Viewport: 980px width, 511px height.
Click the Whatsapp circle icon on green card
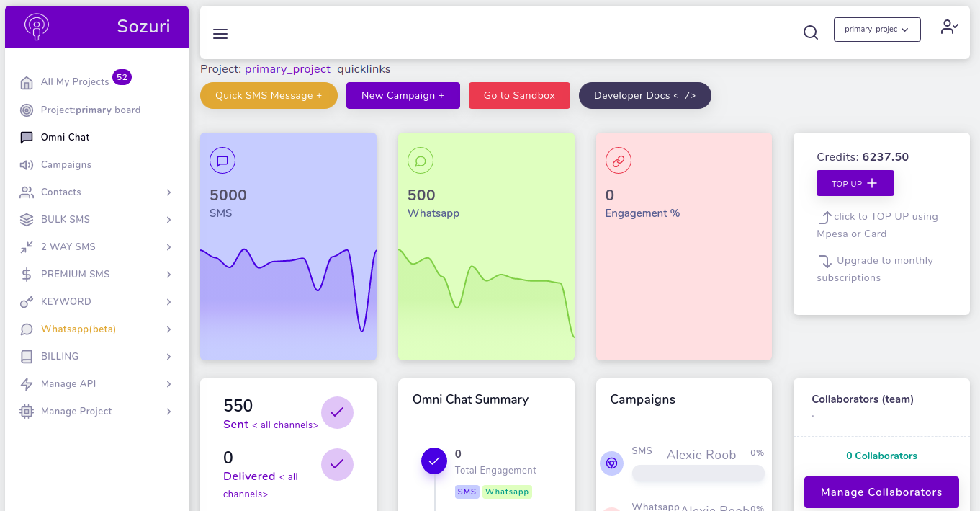pyautogui.click(x=421, y=161)
